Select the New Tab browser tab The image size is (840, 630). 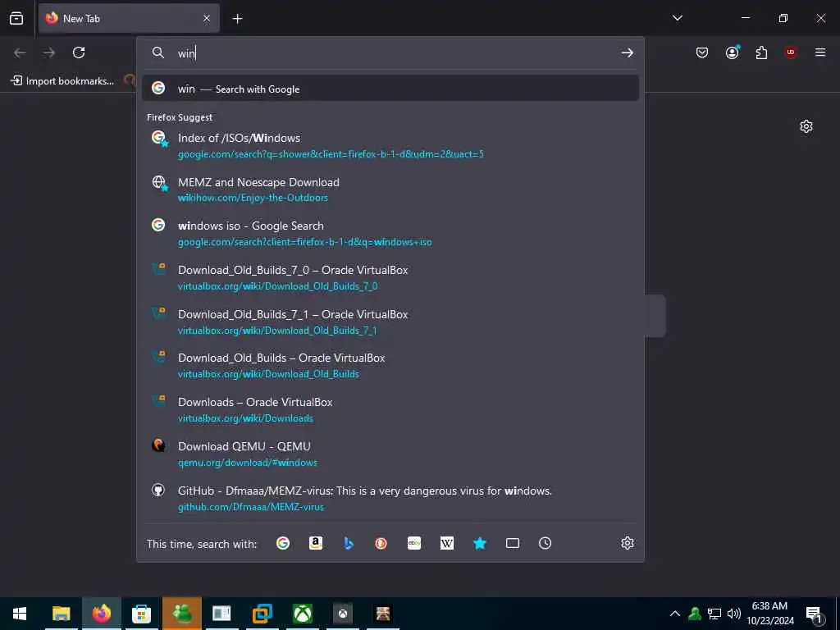coord(129,18)
